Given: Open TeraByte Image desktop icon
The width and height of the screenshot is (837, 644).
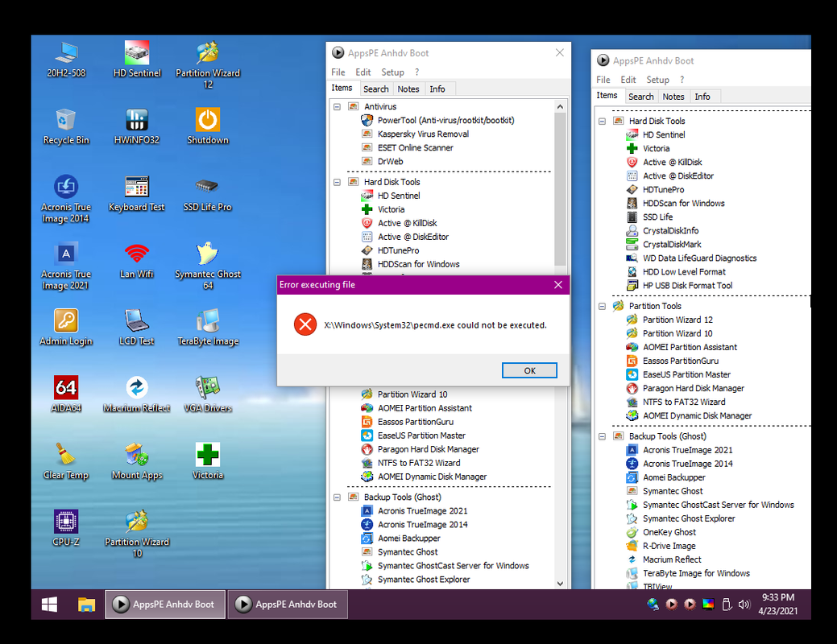Looking at the screenshot, I should (x=208, y=327).
